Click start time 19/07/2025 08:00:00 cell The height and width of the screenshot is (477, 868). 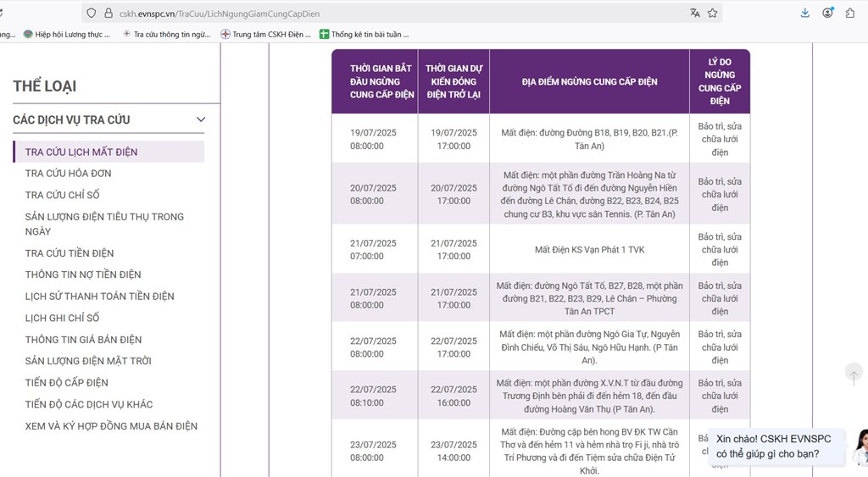tap(375, 139)
